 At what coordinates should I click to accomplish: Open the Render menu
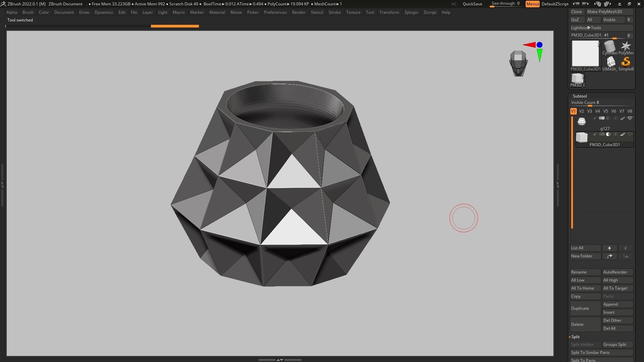pyautogui.click(x=299, y=12)
